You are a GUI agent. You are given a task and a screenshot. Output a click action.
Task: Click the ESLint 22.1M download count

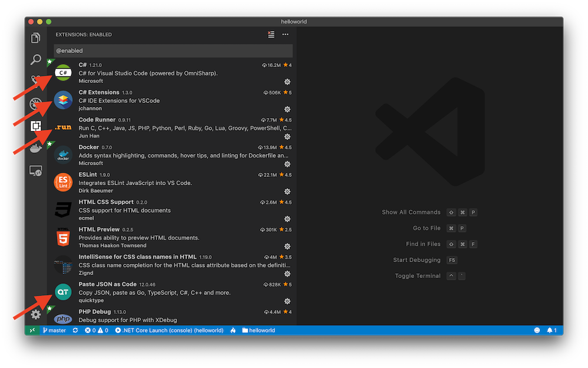[x=268, y=175]
